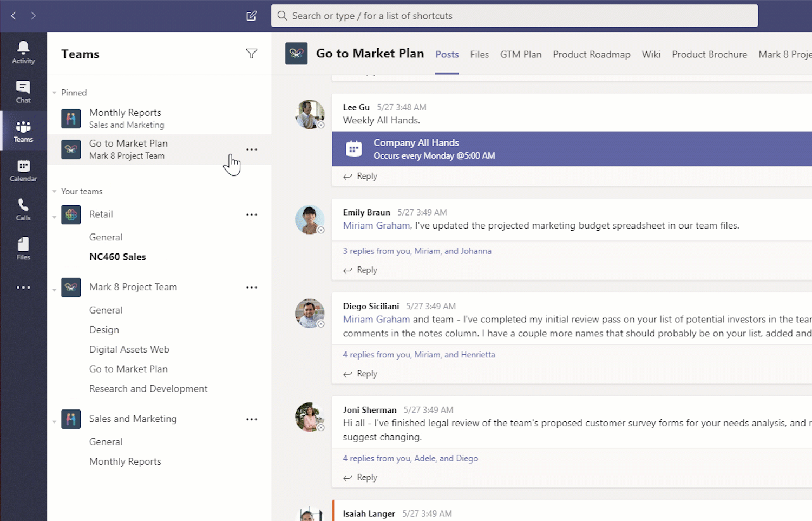This screenshot has width=812, height=521.
Task: Reply to Diego Siciliani's post
Action: (x=361, y=374)
